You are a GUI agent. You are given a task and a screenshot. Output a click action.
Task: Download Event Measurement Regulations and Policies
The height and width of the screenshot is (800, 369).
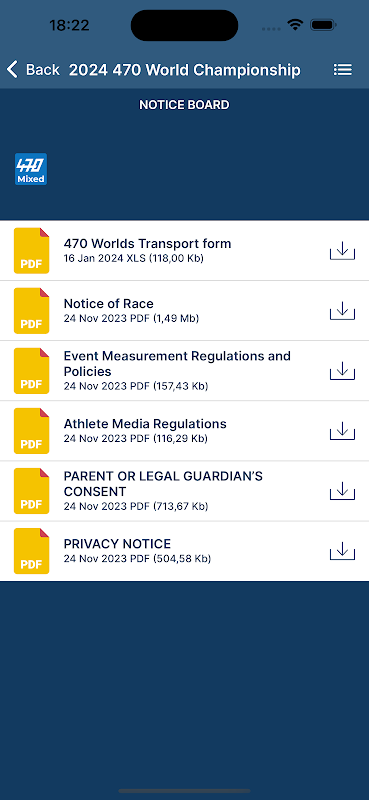tap(342, 371)
